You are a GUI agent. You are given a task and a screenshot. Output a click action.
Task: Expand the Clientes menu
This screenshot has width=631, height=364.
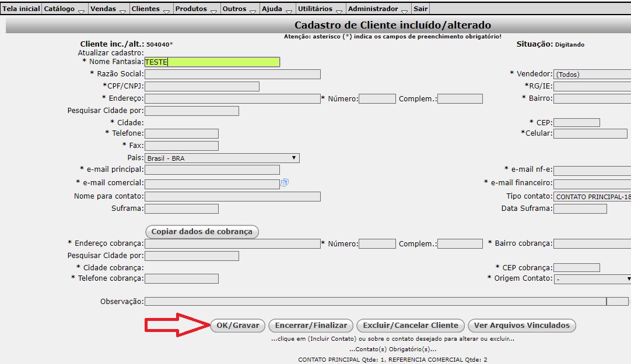tap(150, 9)
